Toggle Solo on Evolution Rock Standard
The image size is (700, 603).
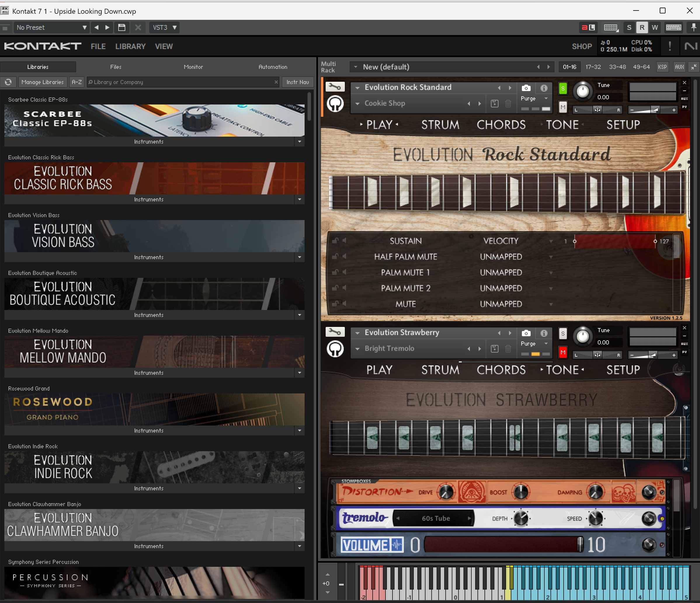[x=562, y=88]
